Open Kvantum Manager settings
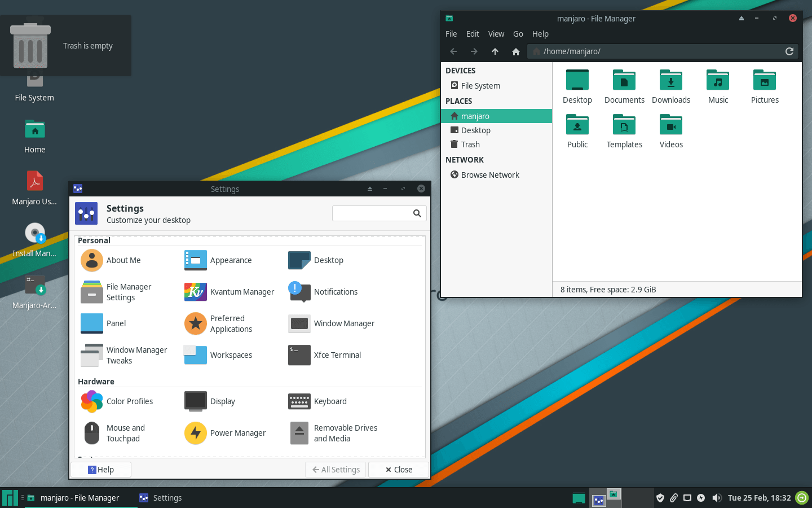 (x=195, y=292)
